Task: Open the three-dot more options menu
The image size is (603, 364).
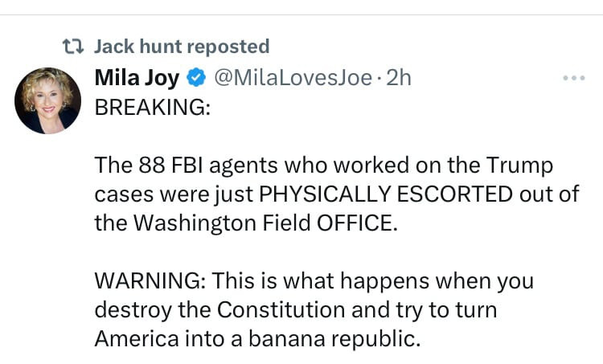Action: pyautogui.click(x=573, y=79)
